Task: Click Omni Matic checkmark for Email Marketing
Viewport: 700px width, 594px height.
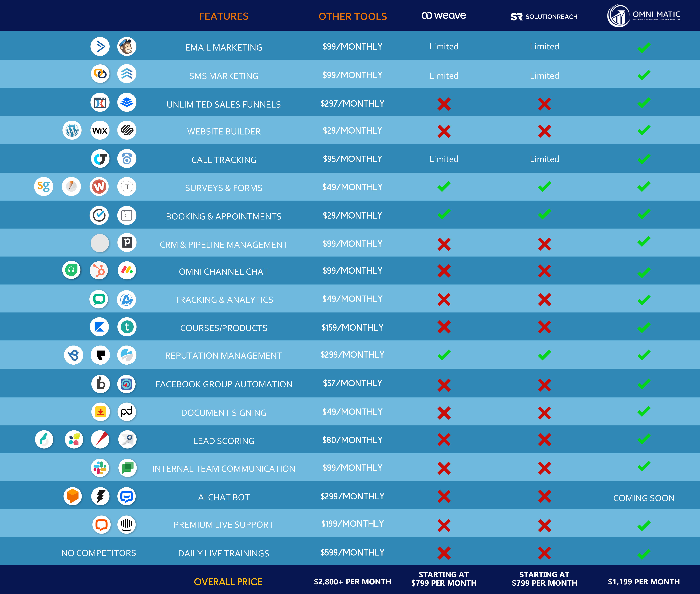Action: tap(644, 48)
